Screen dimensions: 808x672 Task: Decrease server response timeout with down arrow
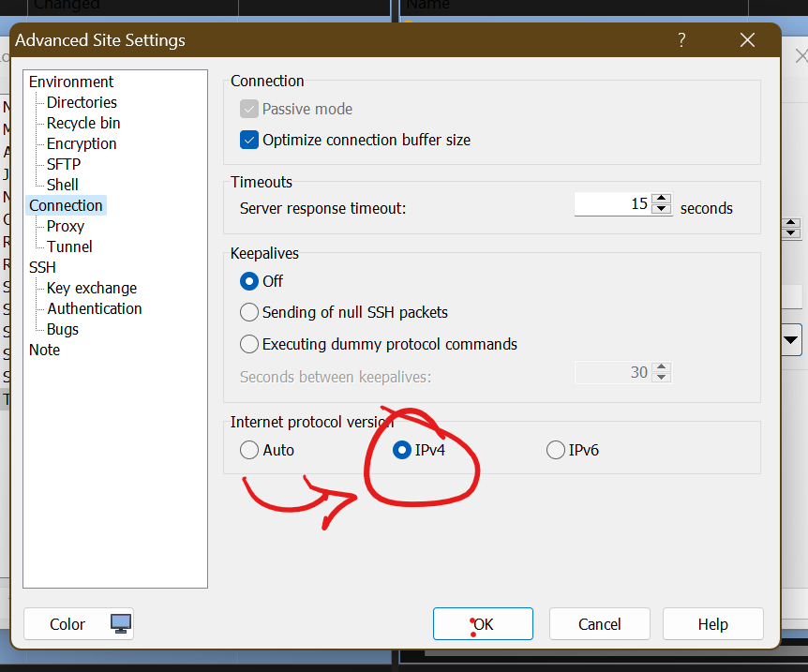point(662,210)
